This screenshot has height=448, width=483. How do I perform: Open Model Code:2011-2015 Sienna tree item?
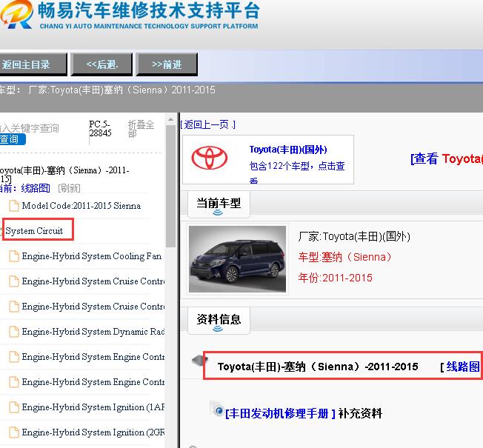click(x=81, y=206)
